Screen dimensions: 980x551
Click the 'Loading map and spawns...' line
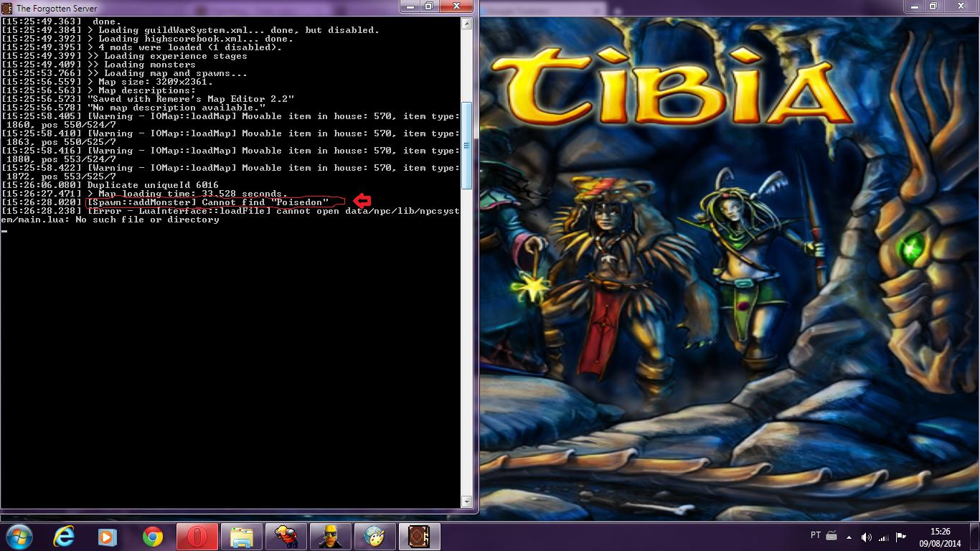coord(124,73)
